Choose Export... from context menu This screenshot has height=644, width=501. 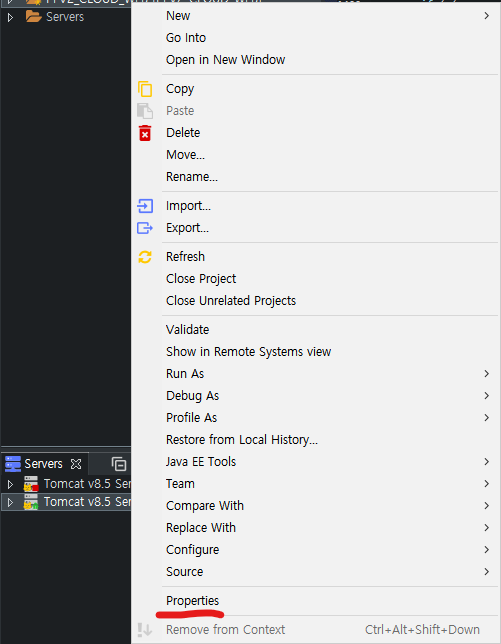(187, 228)
